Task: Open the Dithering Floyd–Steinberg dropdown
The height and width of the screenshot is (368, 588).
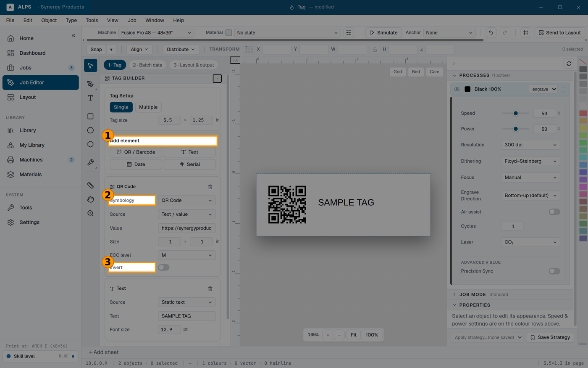Action: (x=530, y=161)
